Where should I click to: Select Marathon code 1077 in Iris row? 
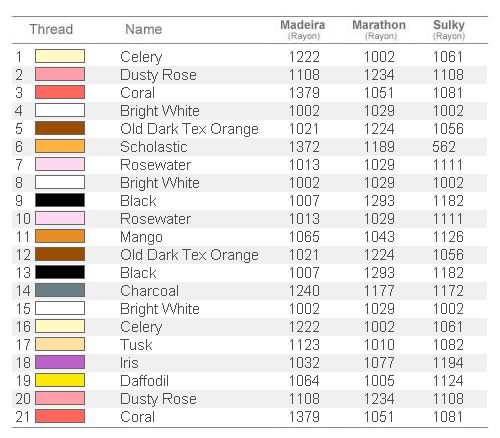pos(379,363)
